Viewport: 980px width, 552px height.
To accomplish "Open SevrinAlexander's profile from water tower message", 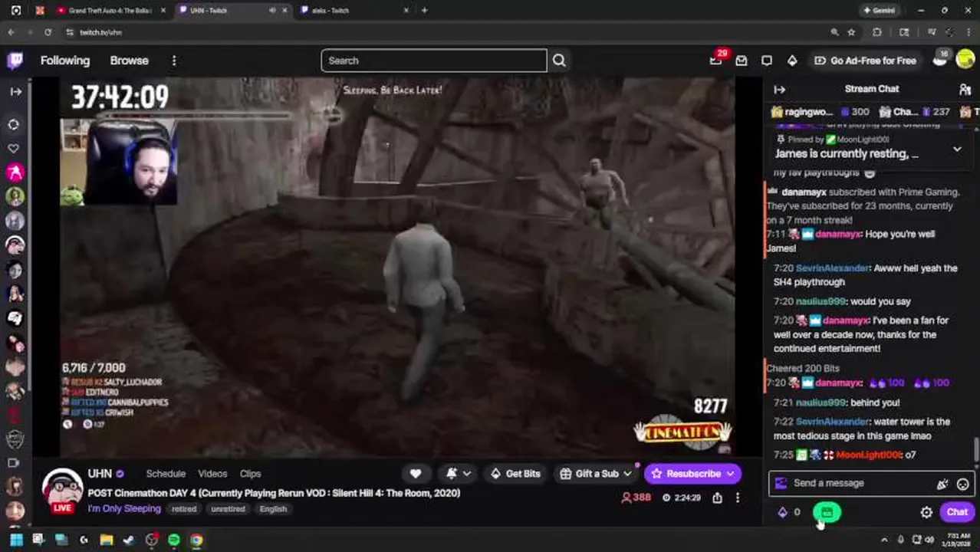I will point(833,422).
